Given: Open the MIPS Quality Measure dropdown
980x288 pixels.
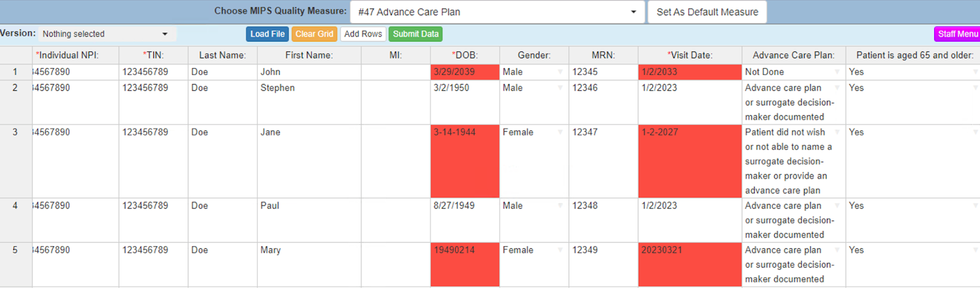Looking at the screenshot, I should (x=497, y=12).
